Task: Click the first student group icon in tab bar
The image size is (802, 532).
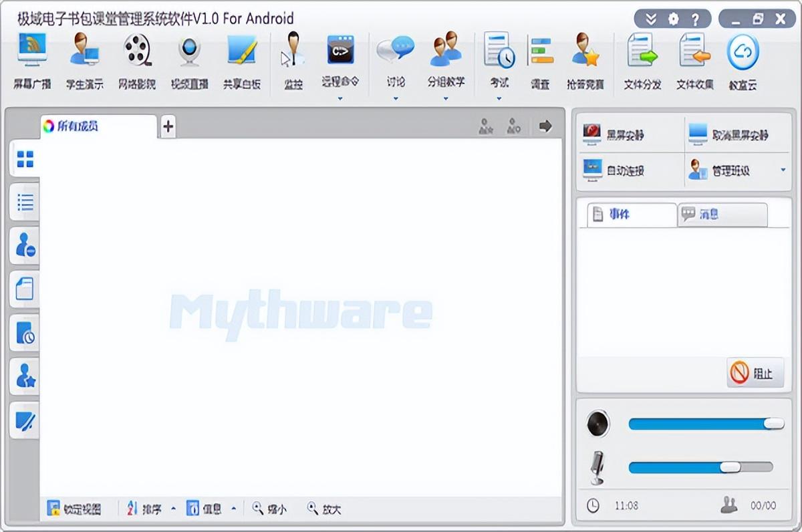Action: click(486, 126)
